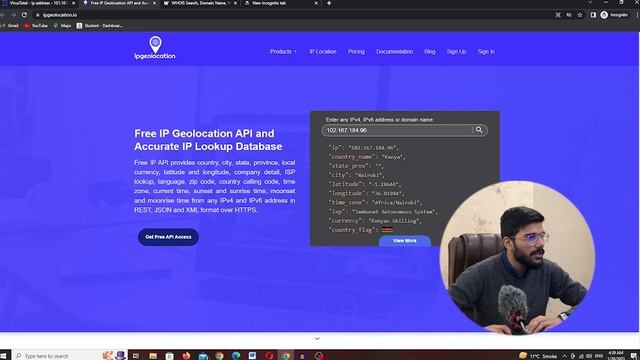Open a new tab with plus icon

[x=329, y=3]
